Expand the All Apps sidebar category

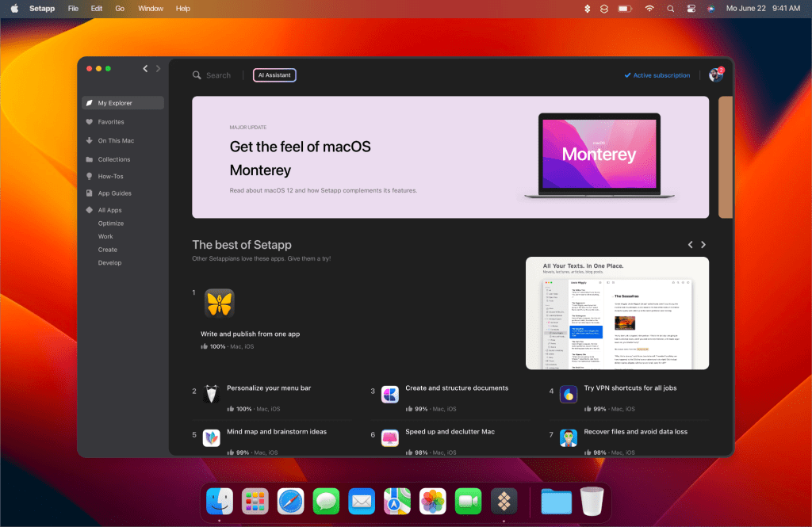[x=109, y=210]
